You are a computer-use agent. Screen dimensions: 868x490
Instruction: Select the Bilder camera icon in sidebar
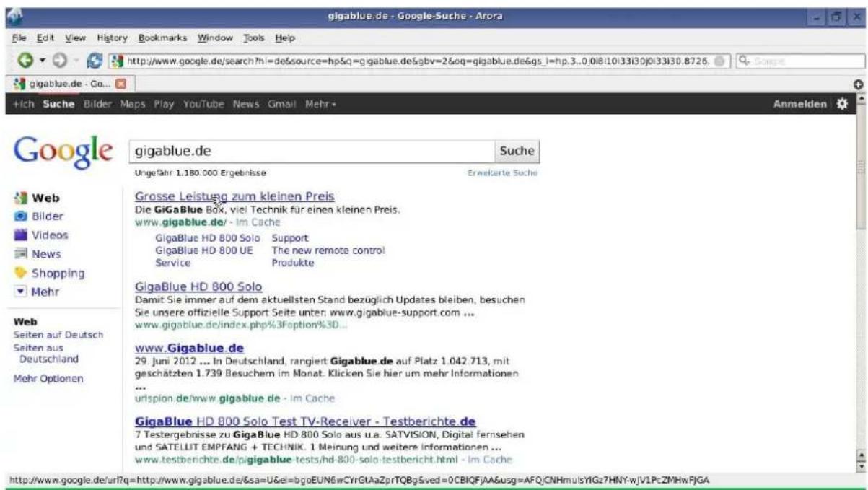pos(20,216)
